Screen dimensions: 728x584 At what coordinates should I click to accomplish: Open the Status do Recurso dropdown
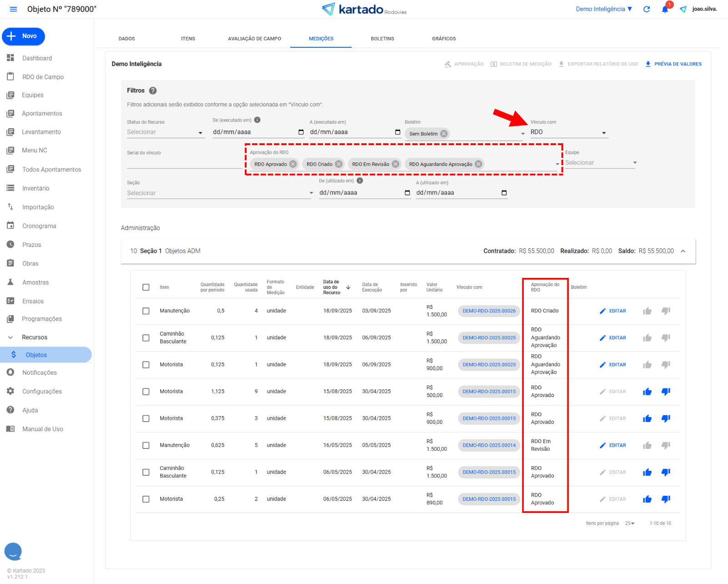[165, 132]
